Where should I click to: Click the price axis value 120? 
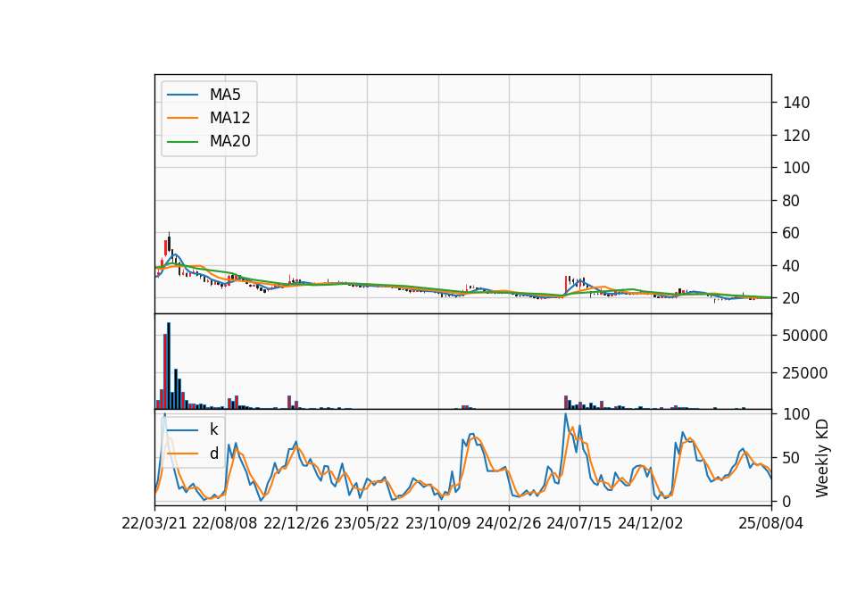796,136
